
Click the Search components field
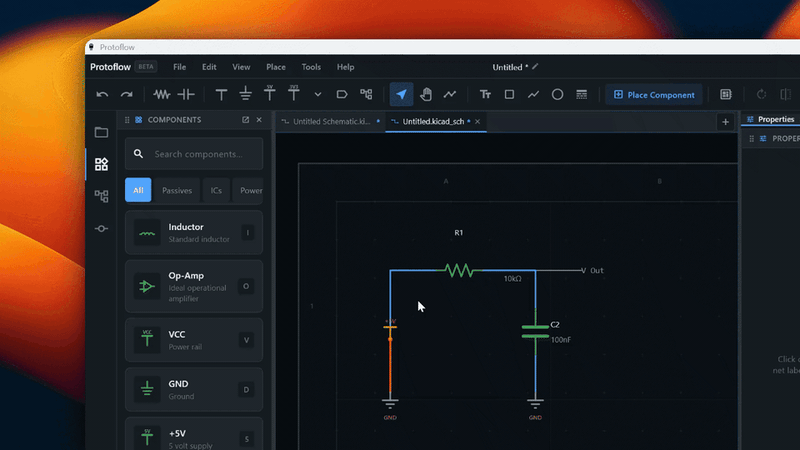coord(194,154)
